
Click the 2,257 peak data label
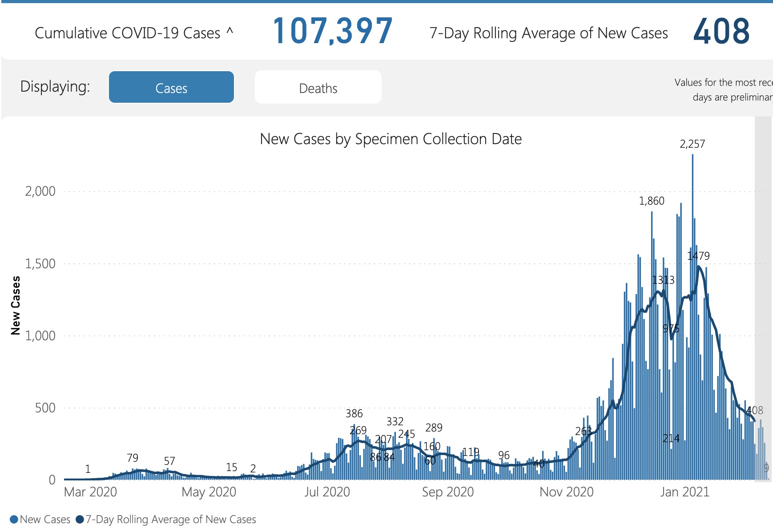click(692, 144)
